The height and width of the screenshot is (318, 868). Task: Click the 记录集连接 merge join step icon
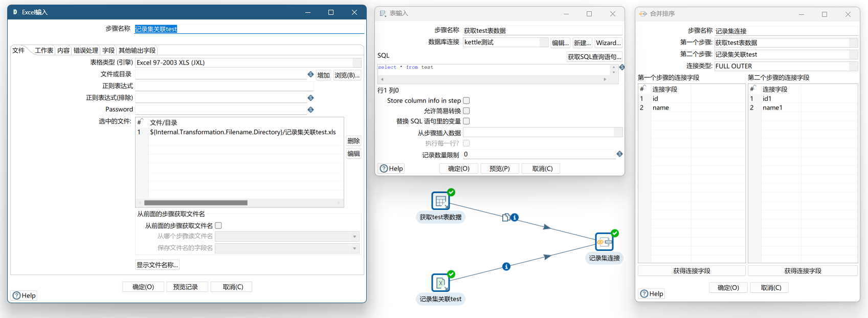tap(604, 242)
